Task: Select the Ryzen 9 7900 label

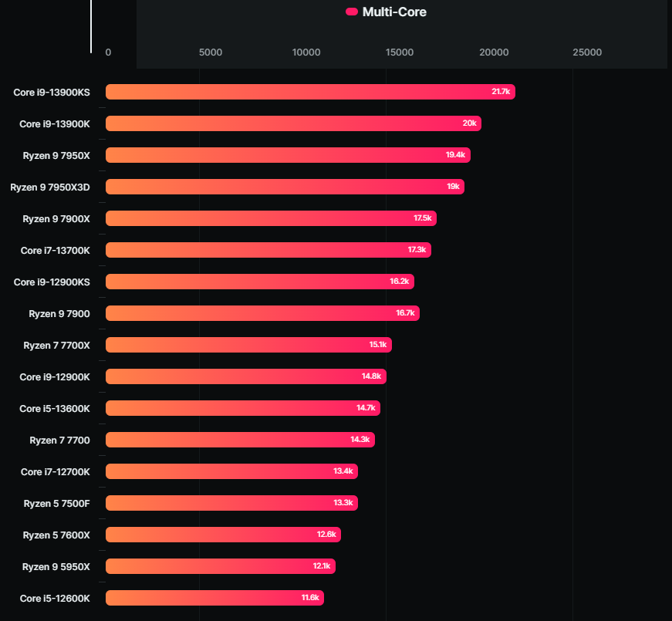Action: [59, 314]
